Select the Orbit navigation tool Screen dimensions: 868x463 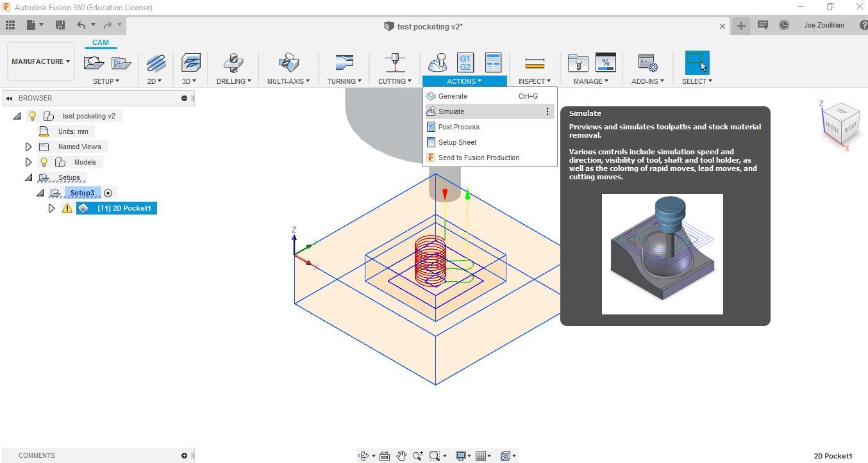point(364,456)
